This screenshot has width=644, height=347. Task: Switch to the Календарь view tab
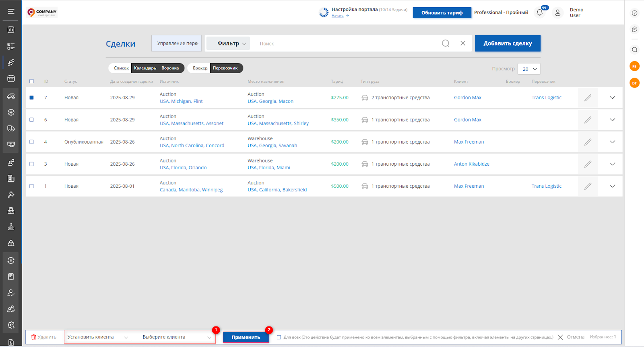pos(145,68)
